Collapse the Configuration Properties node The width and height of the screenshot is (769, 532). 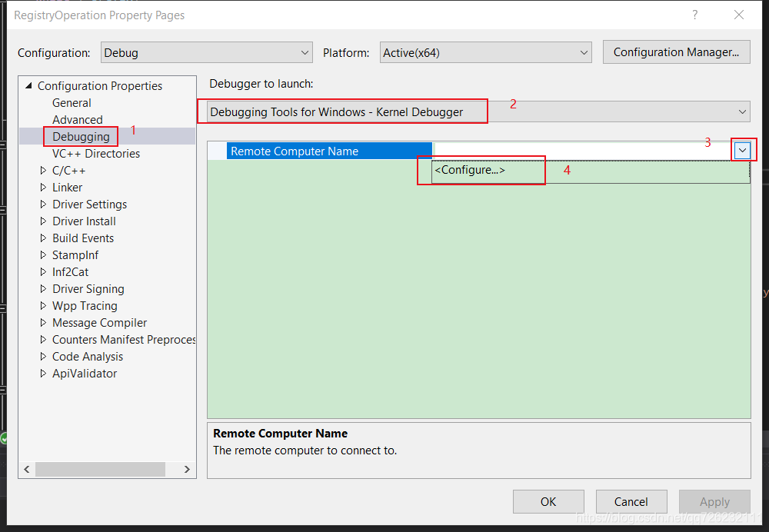pos(28,86)
